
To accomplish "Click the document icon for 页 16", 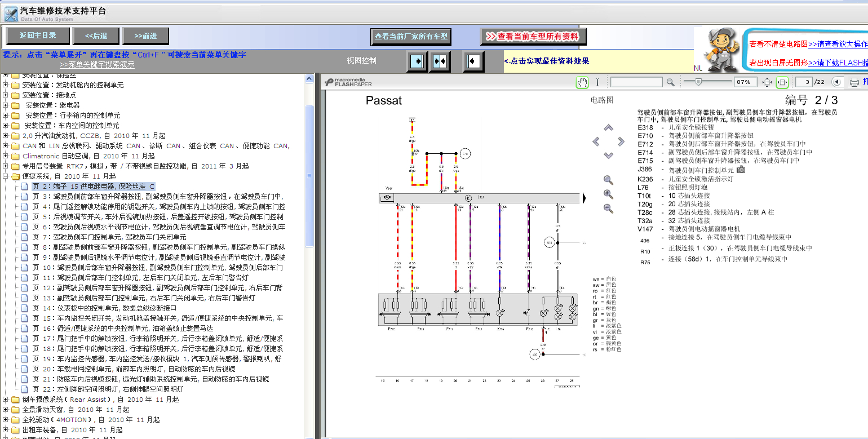I will pyautogui.click(x=24, y=328).
